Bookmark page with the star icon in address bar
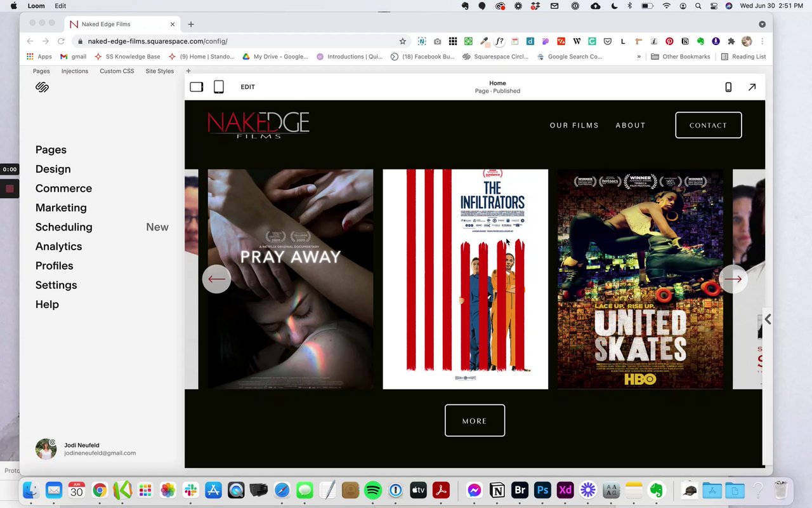 tap(402, 41)
